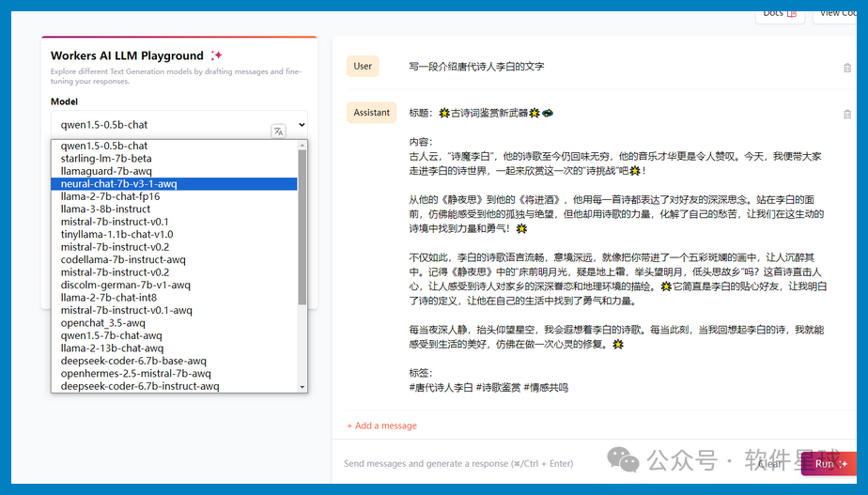Select openhermes-2.5-mistral-7b-awq option
This screenshot has width=868, height=495.
tap(174, 374)
